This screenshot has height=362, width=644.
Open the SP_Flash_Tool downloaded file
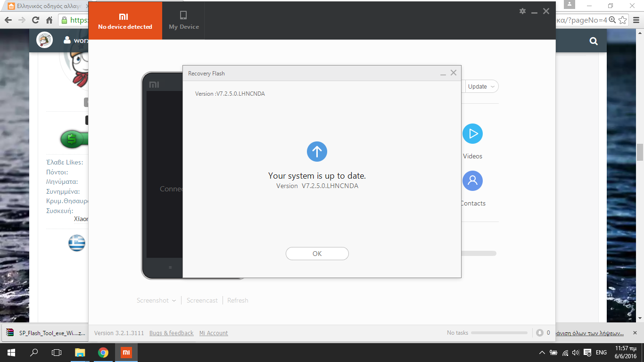[46, 333]
